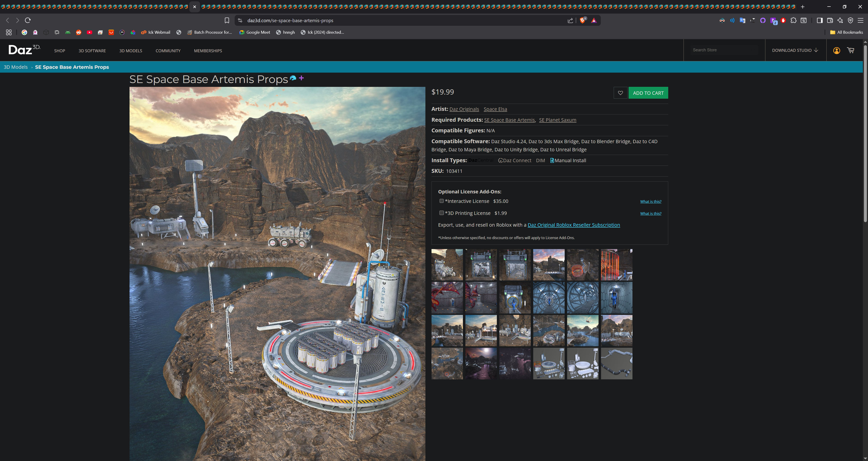Click the page vertical scrollbar thumb
Image resolution: width=868 pixels, height=461 pixels.
click(865, 133)
